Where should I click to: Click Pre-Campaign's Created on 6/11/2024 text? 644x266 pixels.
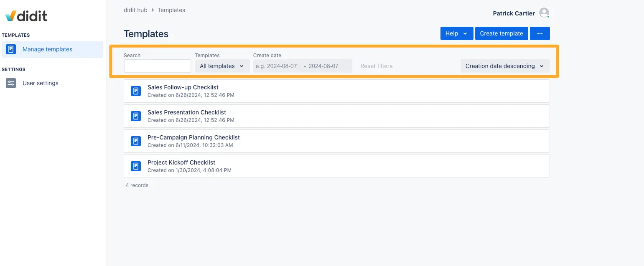click(190, 145)
